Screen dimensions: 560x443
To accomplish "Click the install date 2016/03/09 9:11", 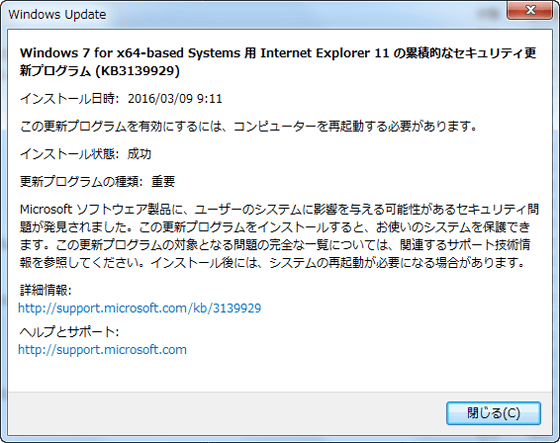I will click(x=175, y=99).
